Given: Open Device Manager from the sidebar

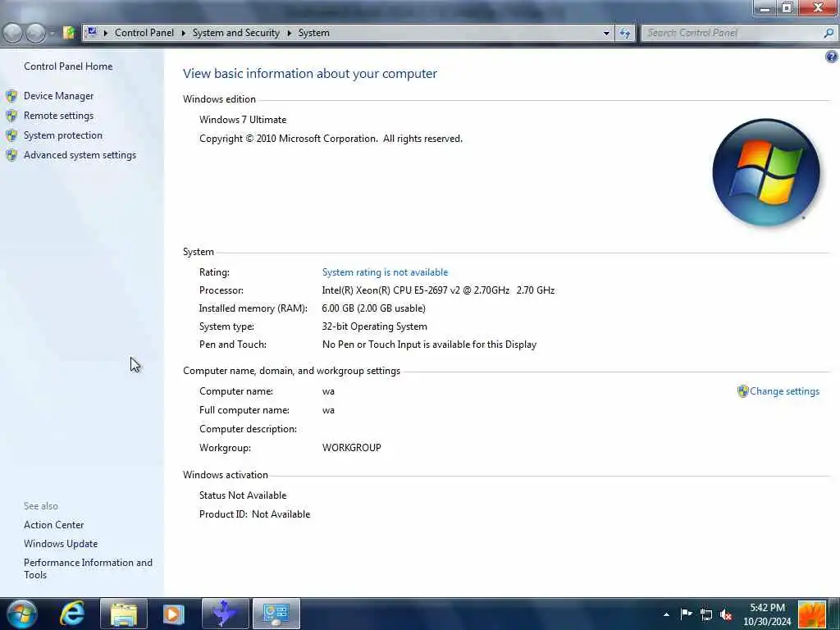Looking at the screenshot, I should click(58, 96).
